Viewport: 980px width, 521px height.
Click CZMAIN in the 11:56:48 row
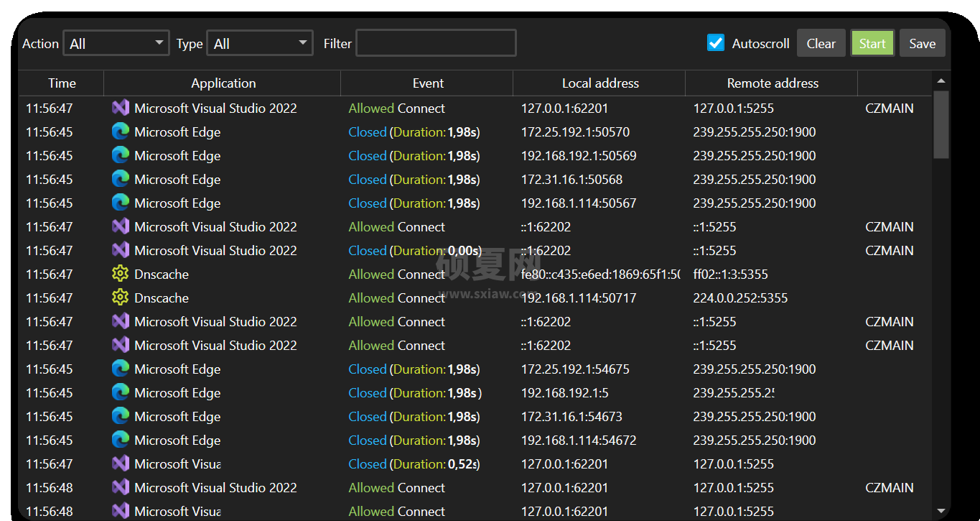tap(890, 488)
